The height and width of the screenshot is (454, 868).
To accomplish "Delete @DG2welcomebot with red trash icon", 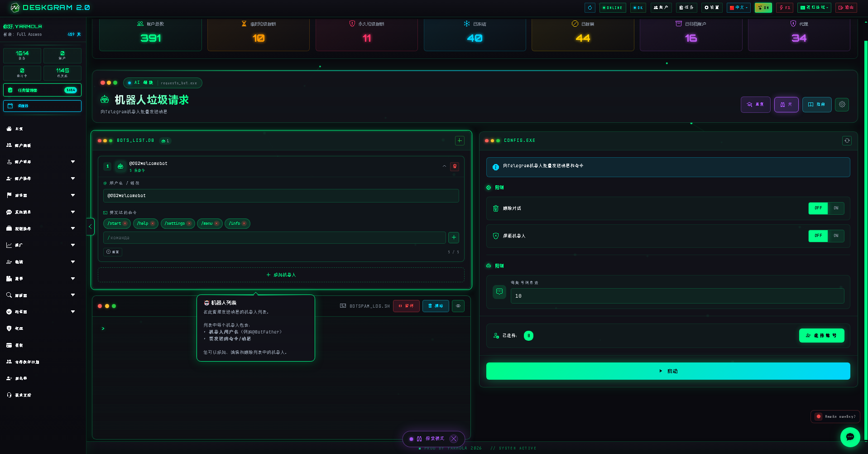I will [x=455, y=166].
